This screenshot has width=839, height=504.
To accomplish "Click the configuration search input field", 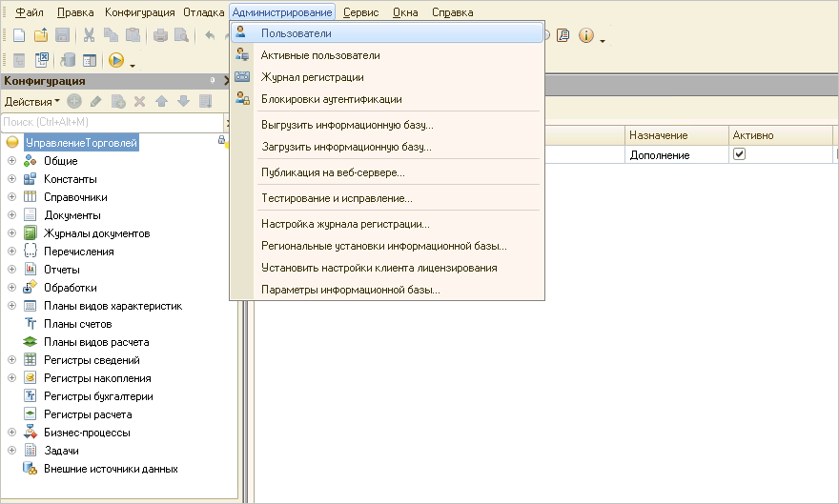I will (x=112, y=122).
